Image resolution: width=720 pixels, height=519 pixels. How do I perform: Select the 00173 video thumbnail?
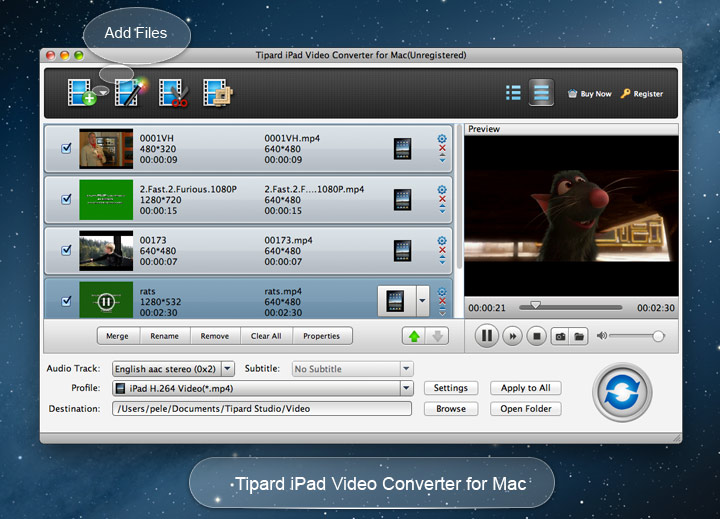click(106, 250)
